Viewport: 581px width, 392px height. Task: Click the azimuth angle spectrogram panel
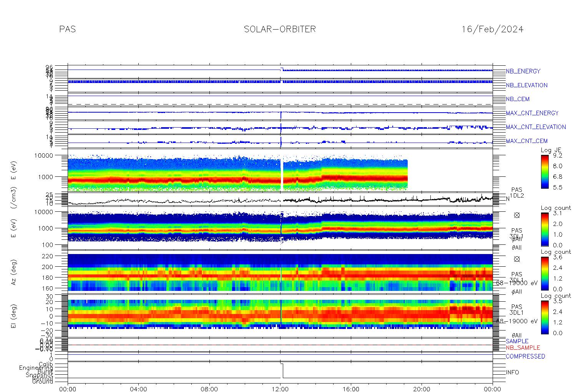(280, 272)
